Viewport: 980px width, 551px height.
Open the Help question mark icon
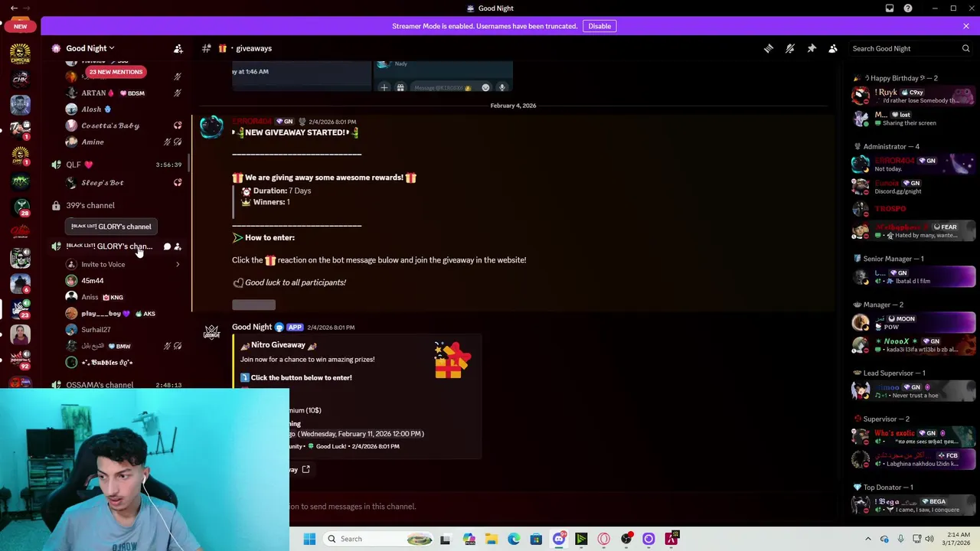(908, 8)
